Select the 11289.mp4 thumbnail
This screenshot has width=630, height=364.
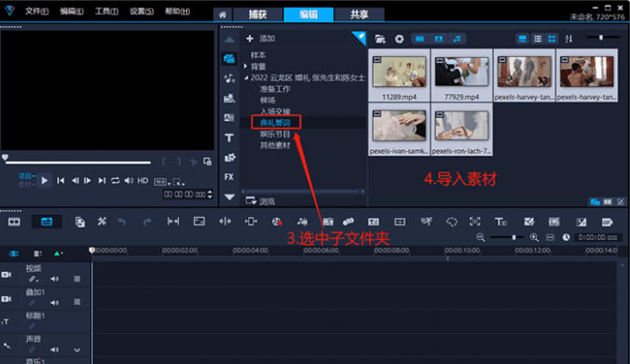[399, 73]
